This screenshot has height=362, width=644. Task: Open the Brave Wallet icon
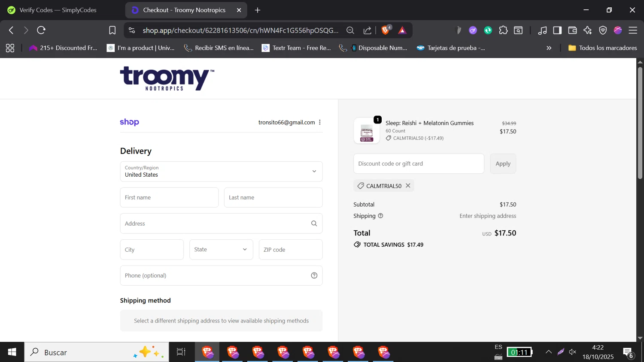tap(572, 30)
